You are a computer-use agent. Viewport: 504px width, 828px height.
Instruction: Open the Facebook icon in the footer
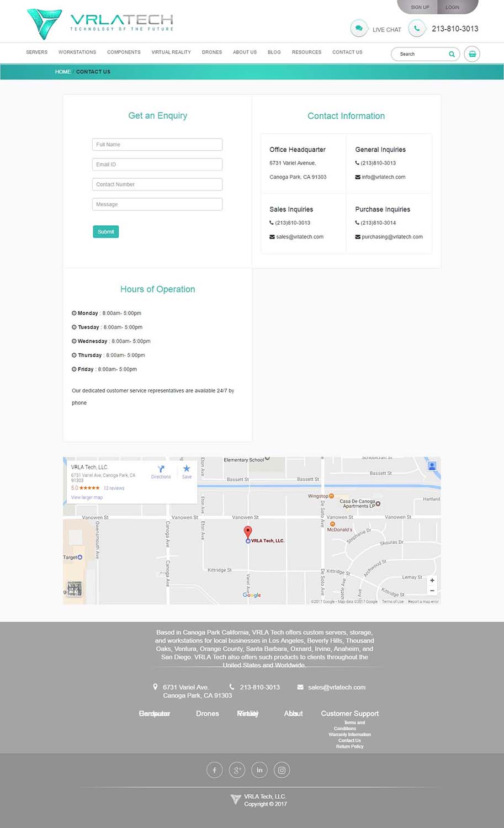(214, 769)
